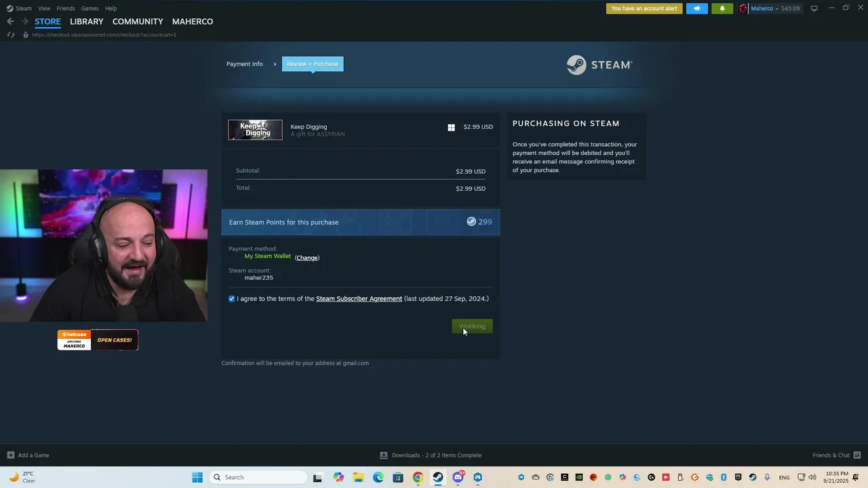Open the clock showing 10:35 PM
868x488 pixels.
point(837,477)
